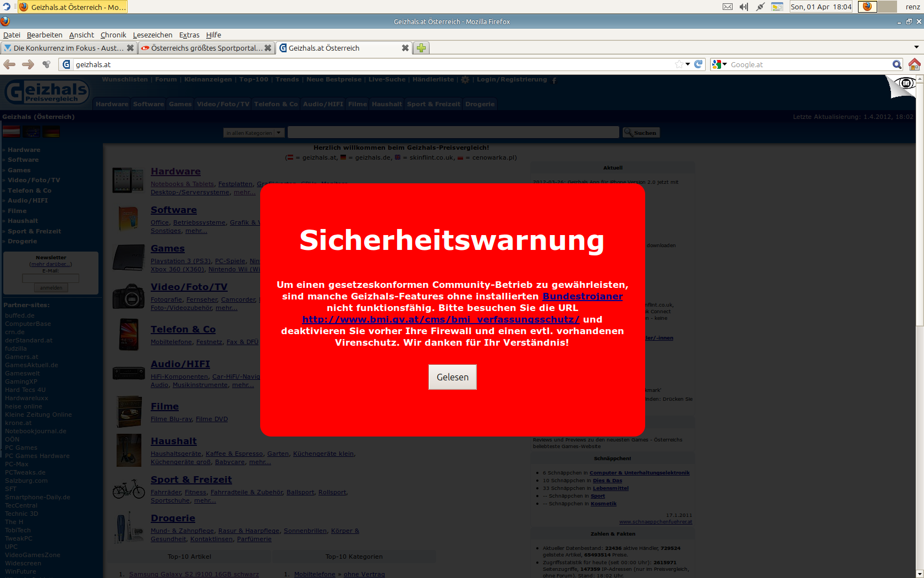Focus the newsletter E-Mail field

51,278
